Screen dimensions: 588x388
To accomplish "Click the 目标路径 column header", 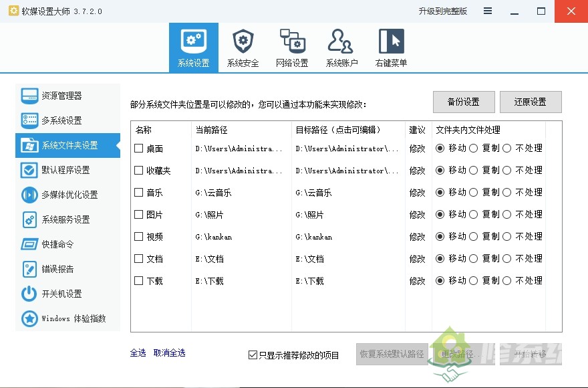I will click(x=339, y=130).
